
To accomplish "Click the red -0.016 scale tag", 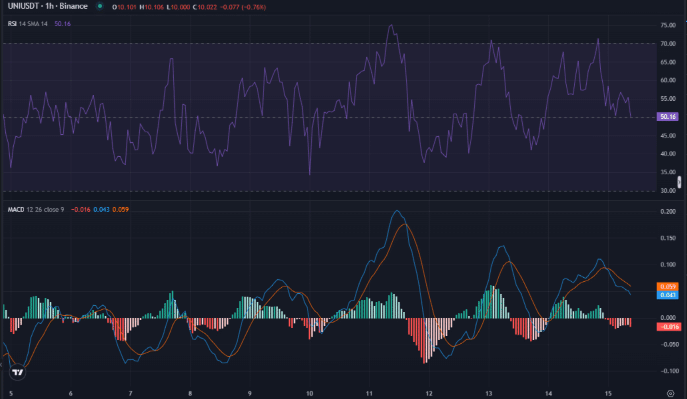I will (669, 327).
